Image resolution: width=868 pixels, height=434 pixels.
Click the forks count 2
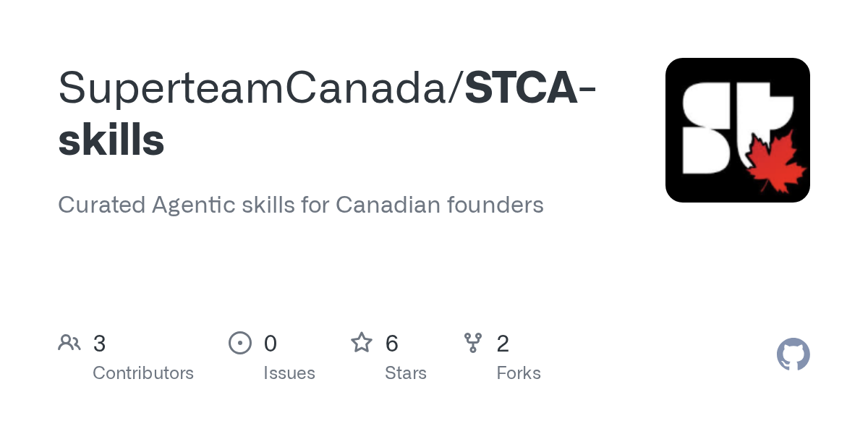[x=503, y=344]
